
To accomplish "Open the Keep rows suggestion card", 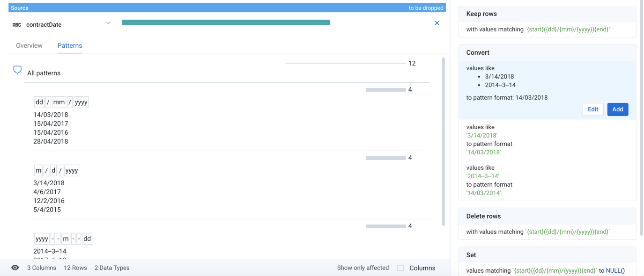I will click(x=547, y=22).
